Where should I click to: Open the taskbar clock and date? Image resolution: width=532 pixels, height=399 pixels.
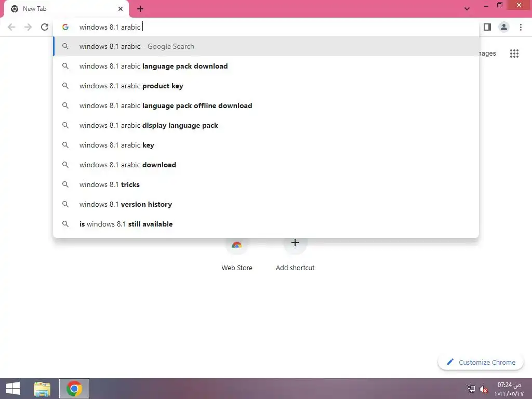tap(509, 389)
